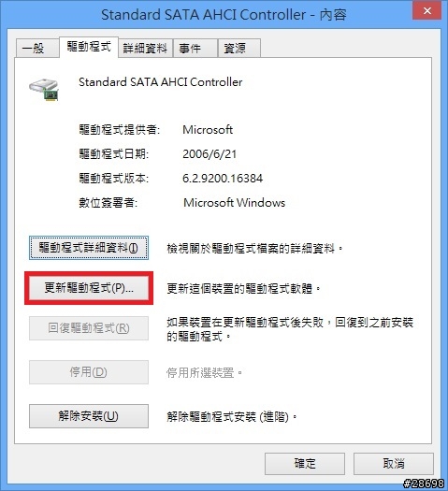Click the driver date value 2006/6/21

coord(210,154)
